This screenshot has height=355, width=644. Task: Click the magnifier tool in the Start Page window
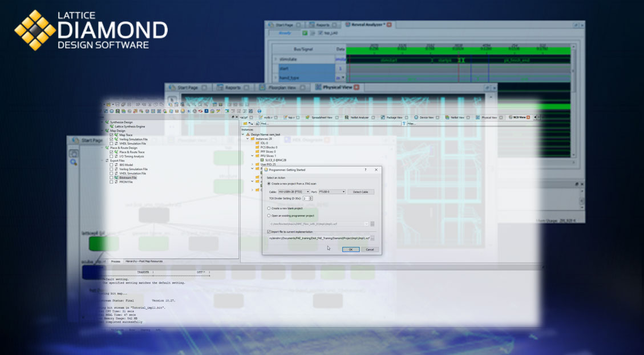(x=74, y=162)
